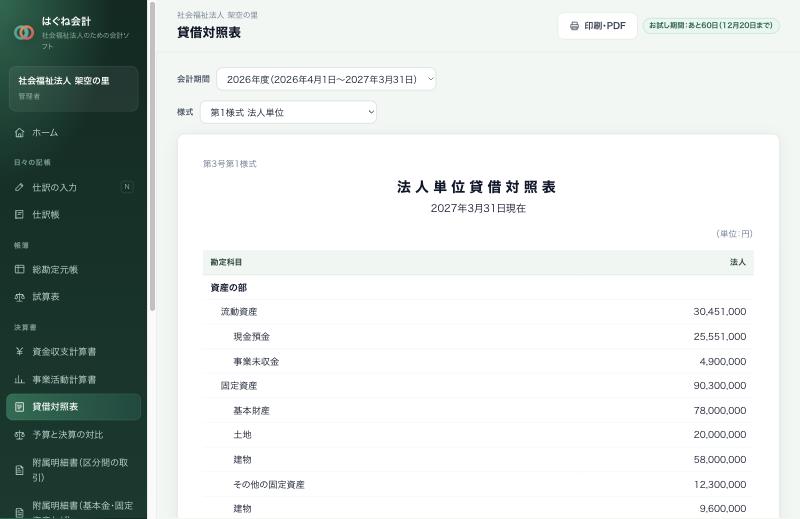
Task: Navigate to 試算表
Action: (x=73, y=296)
